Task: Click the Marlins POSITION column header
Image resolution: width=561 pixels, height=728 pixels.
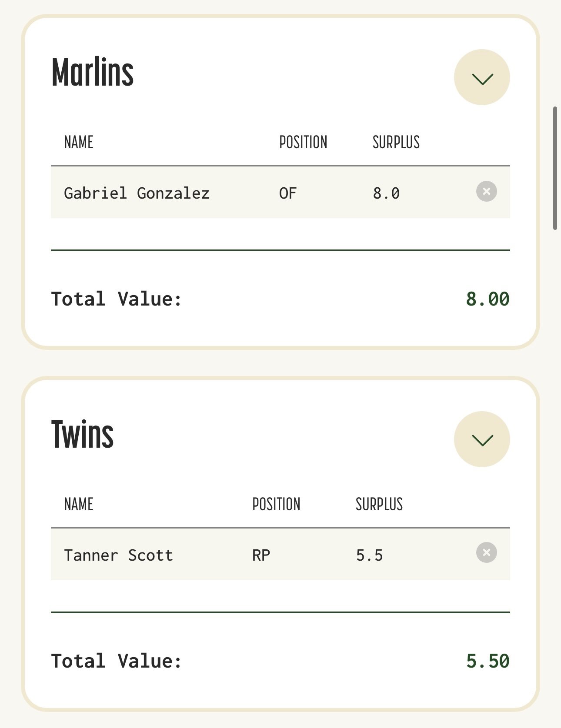Action: (303, 142)
